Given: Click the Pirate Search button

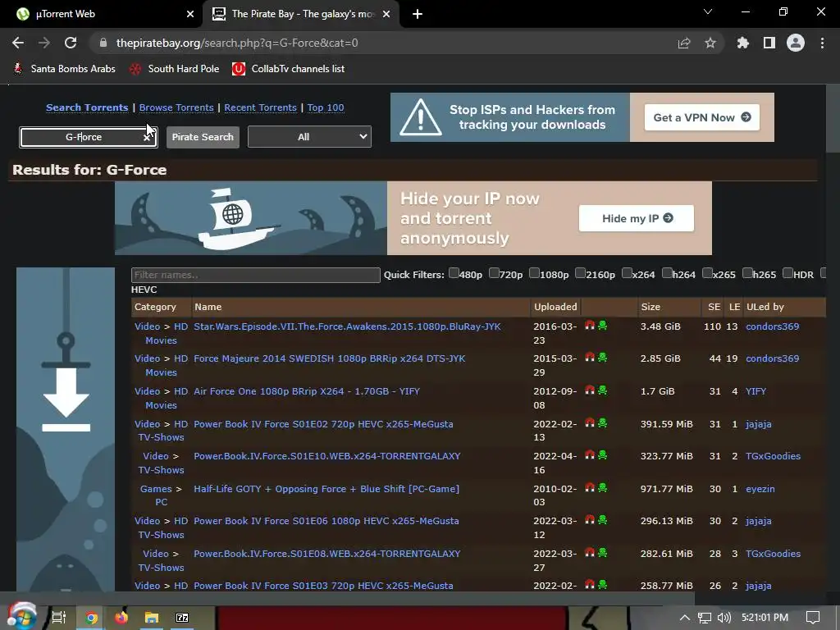Looking at the screenshot, I should [203, 137].
